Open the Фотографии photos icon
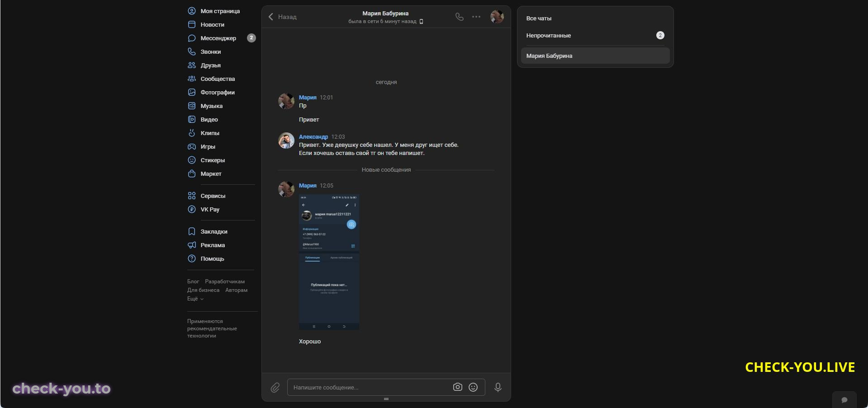 pos(192,92)
